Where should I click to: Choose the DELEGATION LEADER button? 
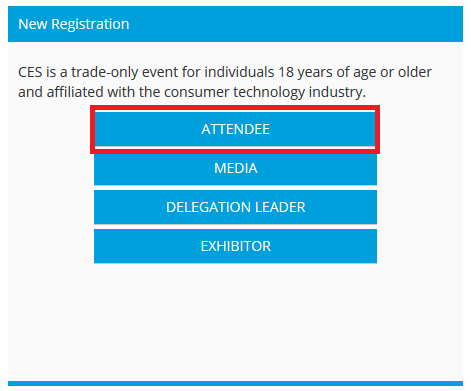point(235,207)
